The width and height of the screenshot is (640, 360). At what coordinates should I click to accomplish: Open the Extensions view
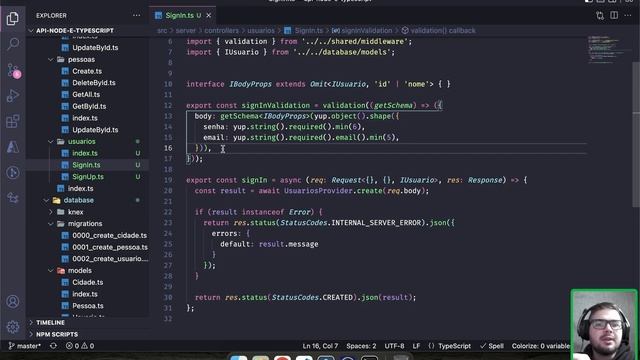point(13,121)
